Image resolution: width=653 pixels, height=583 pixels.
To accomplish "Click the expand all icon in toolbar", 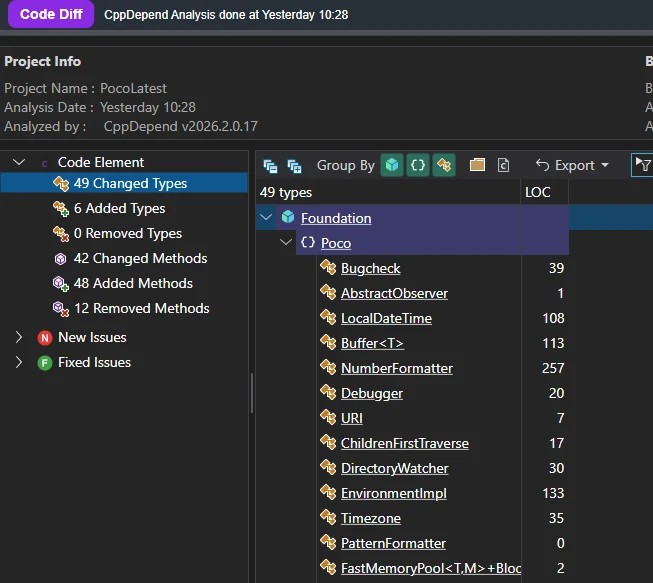I will pyautogui.click(x=294, y=166).
